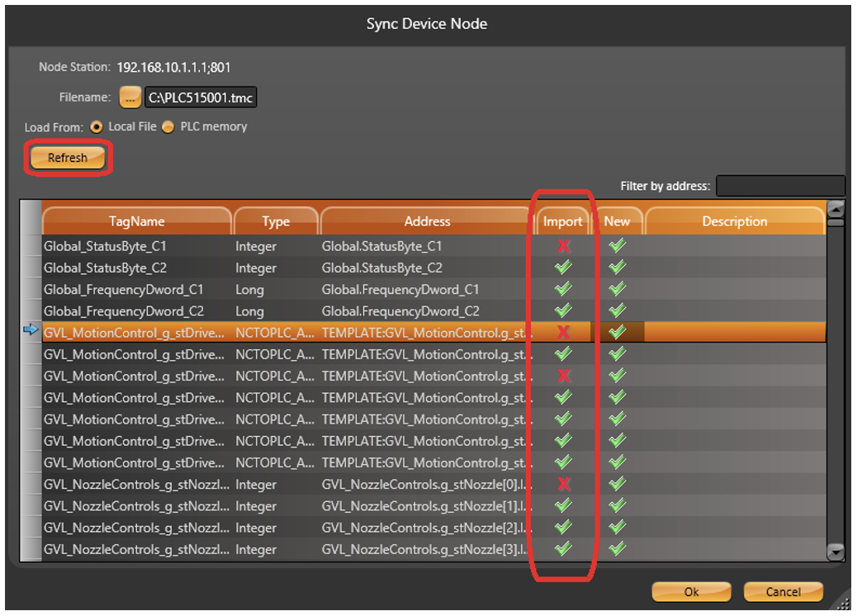
Task: Click New checkmark on highlighted orange row
Action: point(618,332)
